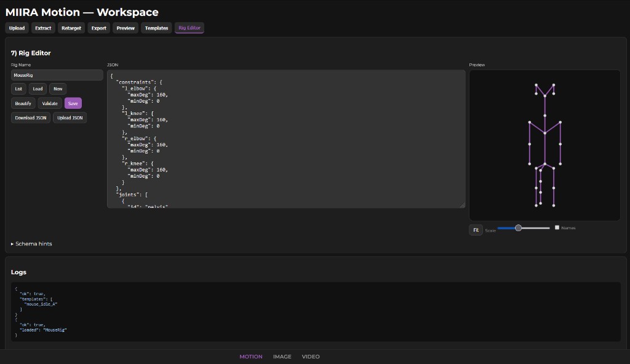
Task: Open the Templates tab
Action: tap(156, 28)
